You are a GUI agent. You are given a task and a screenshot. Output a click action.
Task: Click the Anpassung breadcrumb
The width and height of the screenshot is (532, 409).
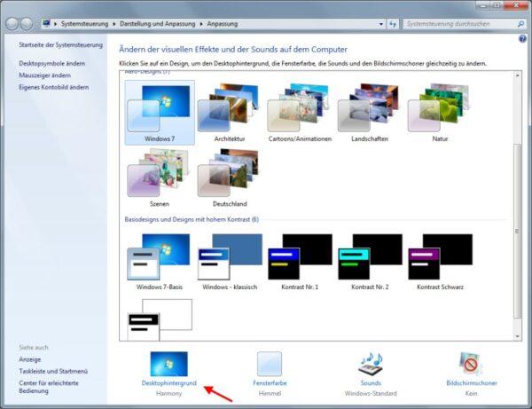(x=223, y=24)
